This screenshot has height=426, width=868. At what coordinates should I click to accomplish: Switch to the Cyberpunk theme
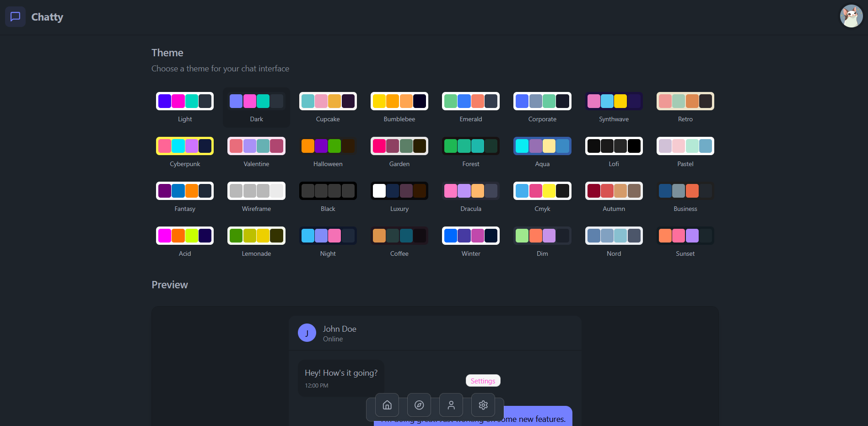coord(185,152)
